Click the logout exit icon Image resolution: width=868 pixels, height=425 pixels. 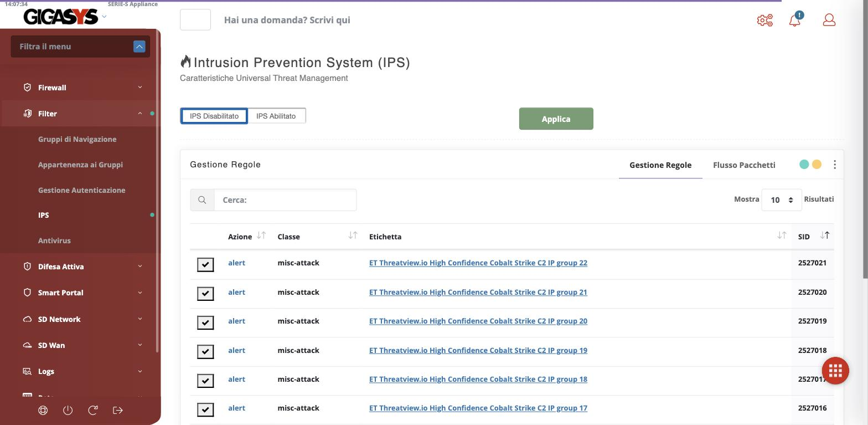(x=118, y=411)
